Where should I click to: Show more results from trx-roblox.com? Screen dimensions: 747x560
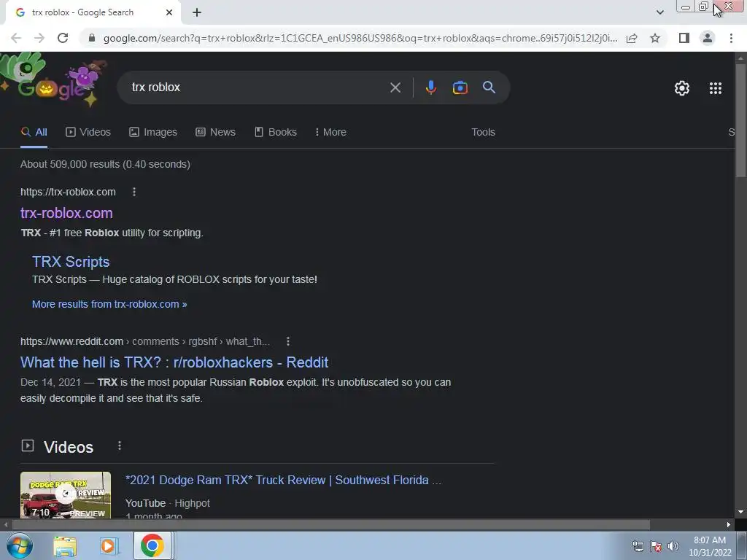109,304
